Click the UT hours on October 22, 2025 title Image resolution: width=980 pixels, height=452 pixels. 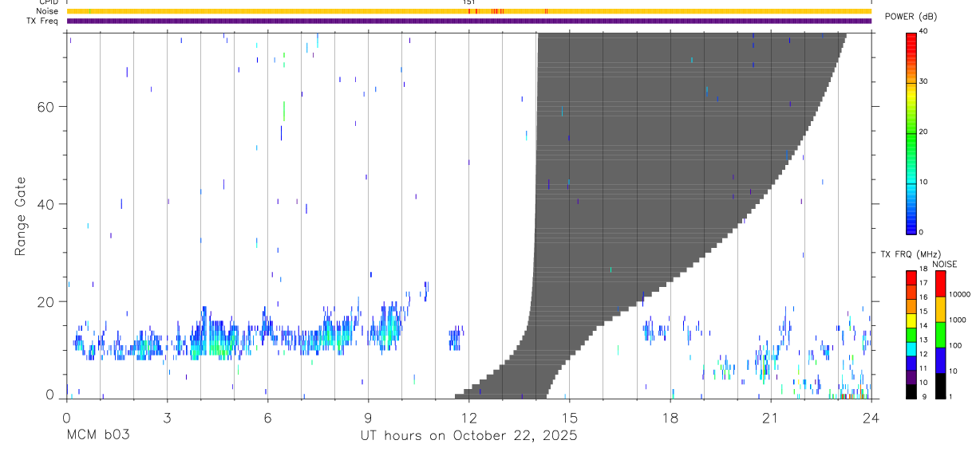pyautogui.click(x=468, y=436)
